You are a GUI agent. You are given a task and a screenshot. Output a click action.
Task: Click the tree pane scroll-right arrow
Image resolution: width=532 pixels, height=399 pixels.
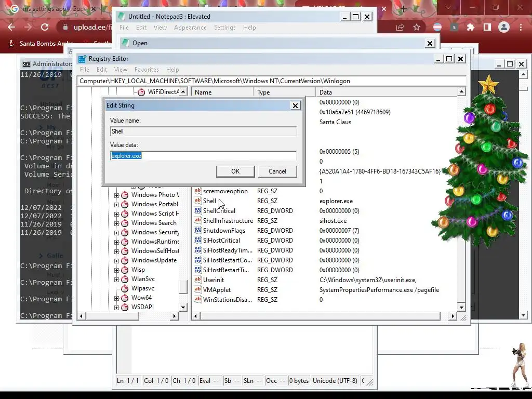click(x=174, y=316)
